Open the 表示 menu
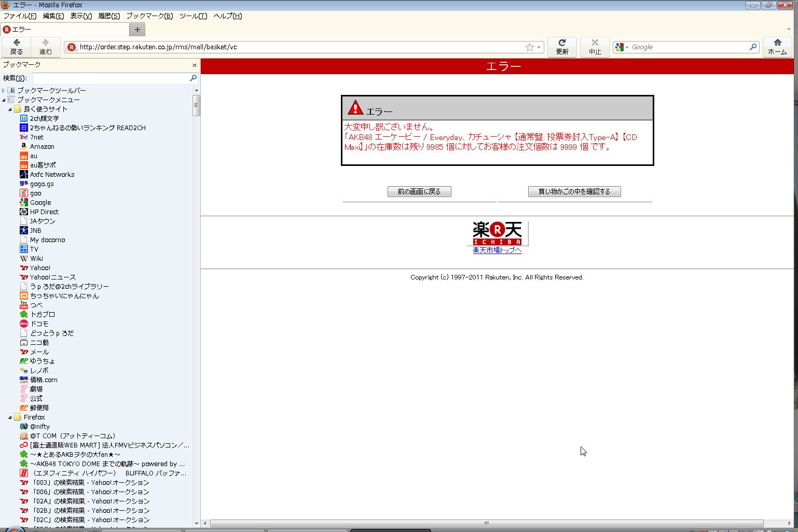This screenshot has height=532, width=798. pyautogui.click(x=81, y=16)
